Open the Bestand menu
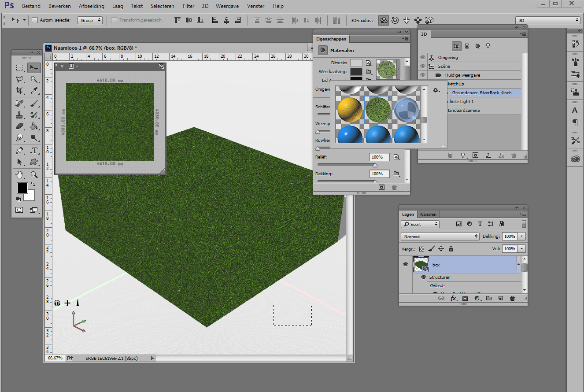This screenshot has height=392, width=584. point(31,6)
